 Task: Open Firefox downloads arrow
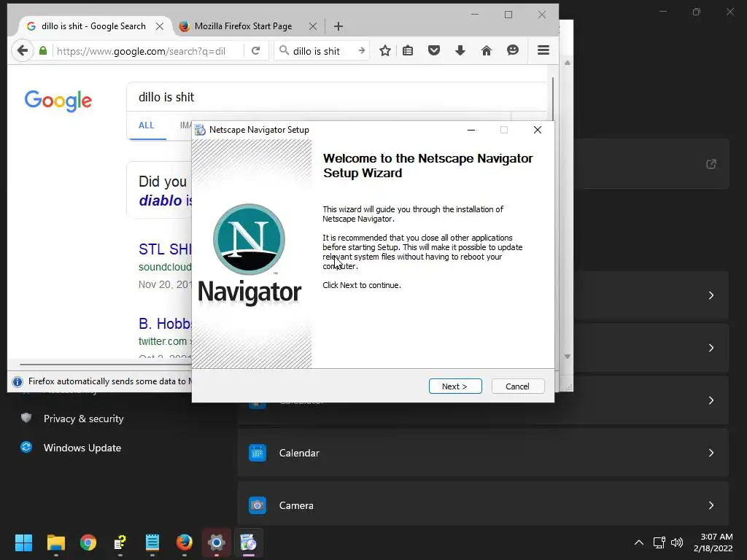(x=460, y=50)
